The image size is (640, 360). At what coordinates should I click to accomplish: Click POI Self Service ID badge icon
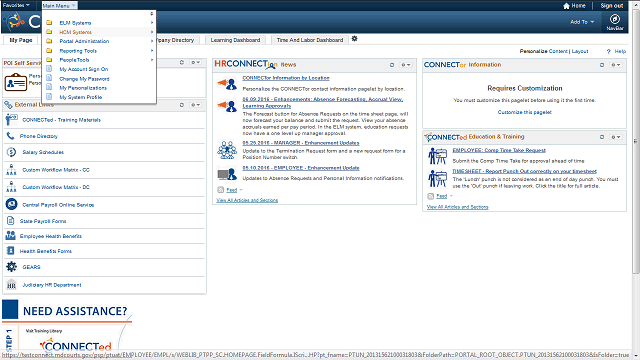pos(16,82)
